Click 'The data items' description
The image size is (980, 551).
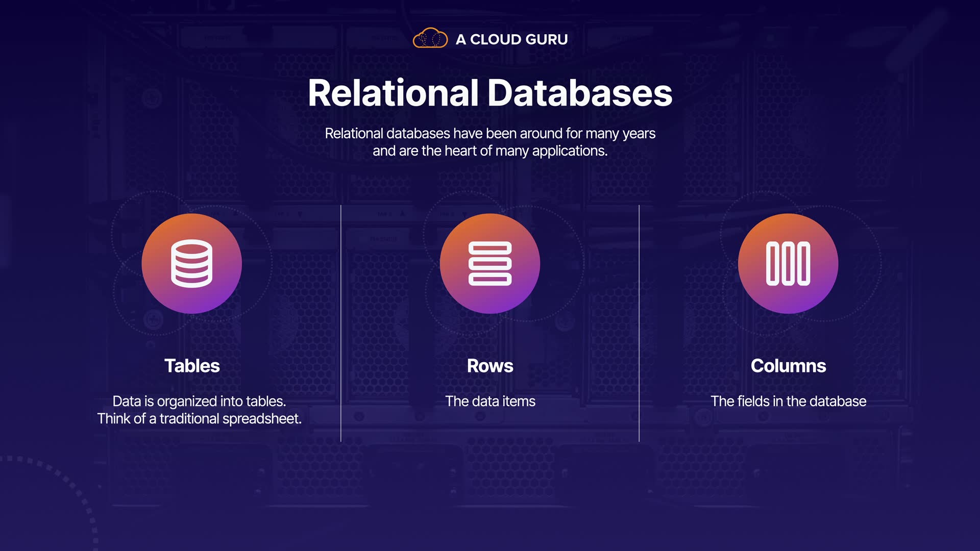pyautogui.click(x=490, y=401)
